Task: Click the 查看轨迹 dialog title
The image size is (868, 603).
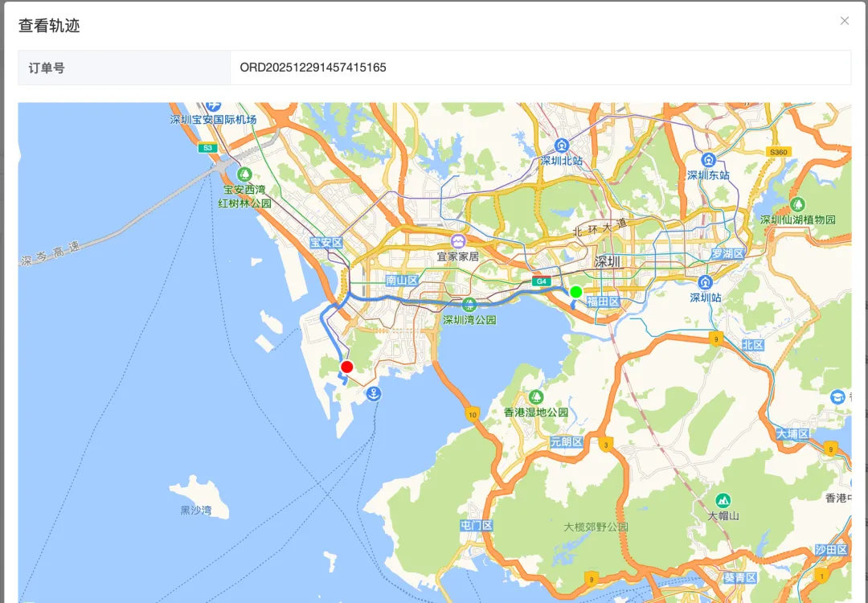Action: [49, 26]
